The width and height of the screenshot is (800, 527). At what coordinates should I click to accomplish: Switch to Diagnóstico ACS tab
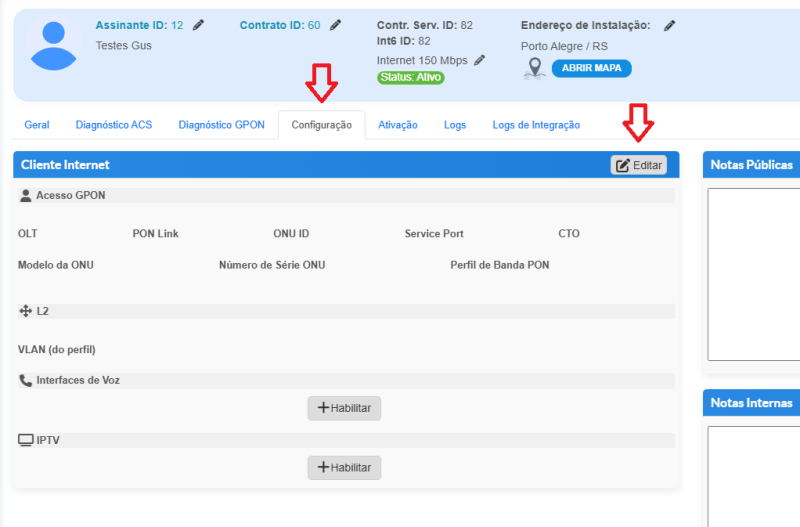[114, 125]
